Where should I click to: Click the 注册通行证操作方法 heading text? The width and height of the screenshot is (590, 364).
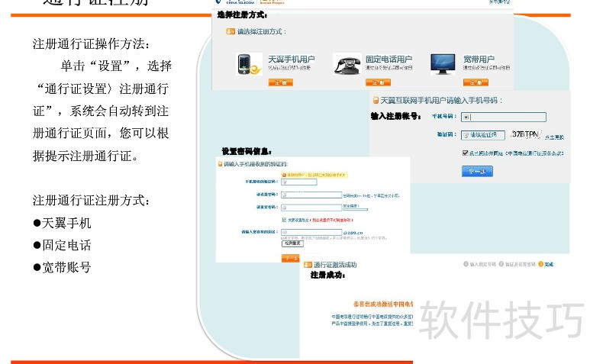pyautogui.click(x=91, y=44)
